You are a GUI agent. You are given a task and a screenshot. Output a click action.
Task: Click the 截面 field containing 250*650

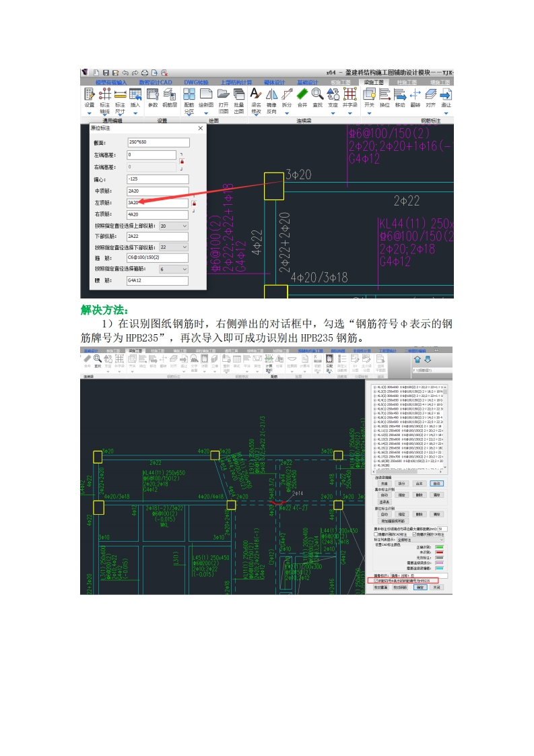click(158, 142)
